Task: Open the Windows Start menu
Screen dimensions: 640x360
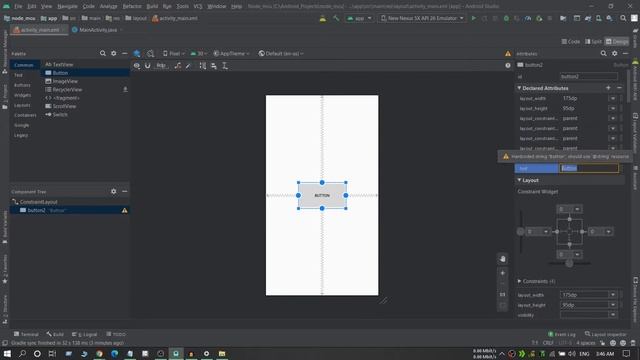Action: pos(7,353)
